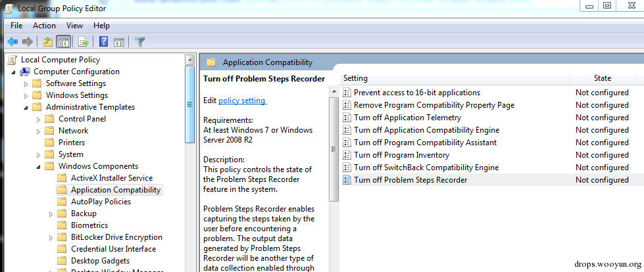Viewport: 644px width, 272px height.
Task: Expand the System node
Action: [39, 155]
